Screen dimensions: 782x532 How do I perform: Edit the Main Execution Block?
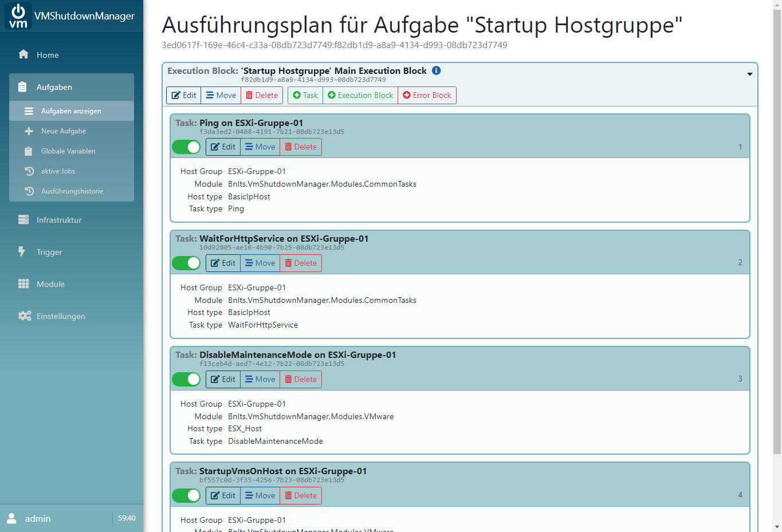(184, 96)
